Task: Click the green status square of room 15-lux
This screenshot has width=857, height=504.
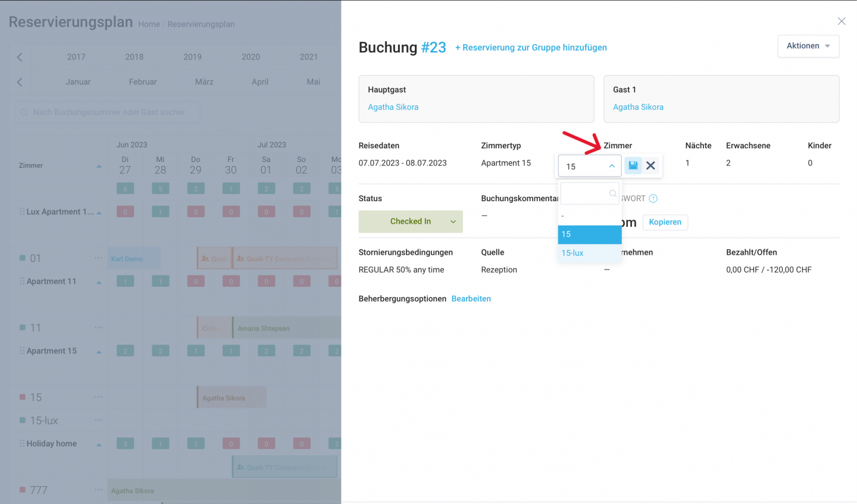Action: pyautogui.click(x=23, y=420)
